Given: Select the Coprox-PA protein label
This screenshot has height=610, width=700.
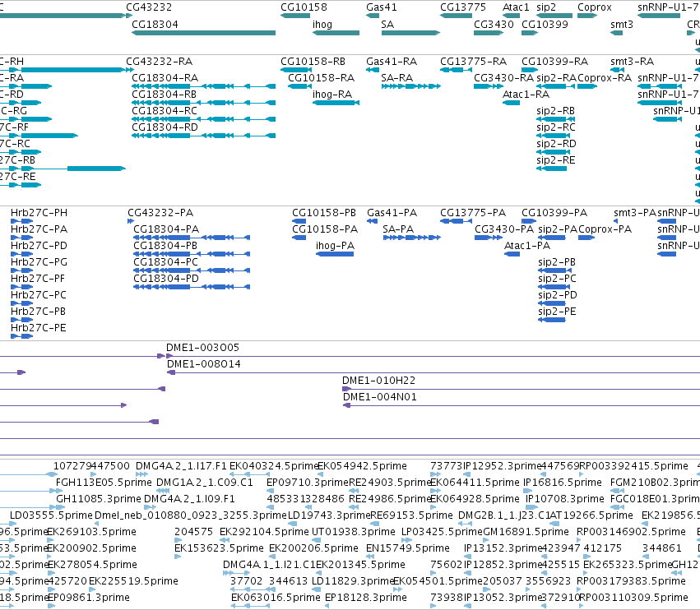Looking at the screenshot, I should tap(605, 229).
